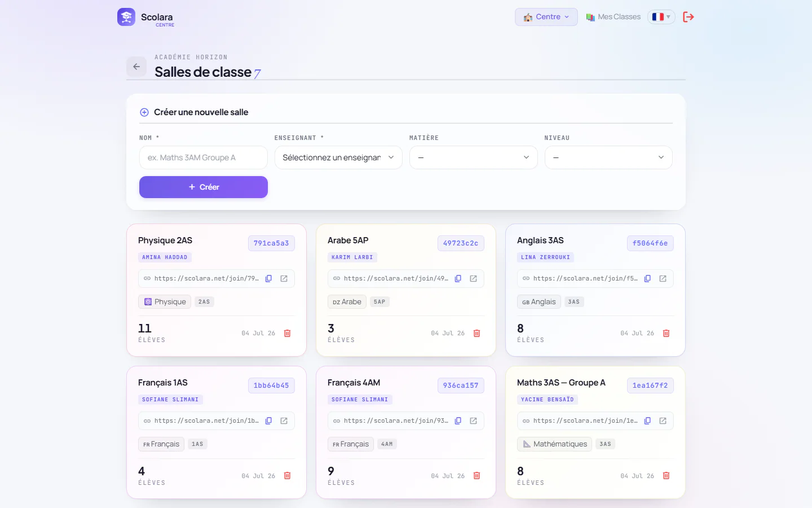The width and height of the screenshot is (812, 508).
Task: Open Anglais 3AS join link in new tab
Action: tap(663, 278)
